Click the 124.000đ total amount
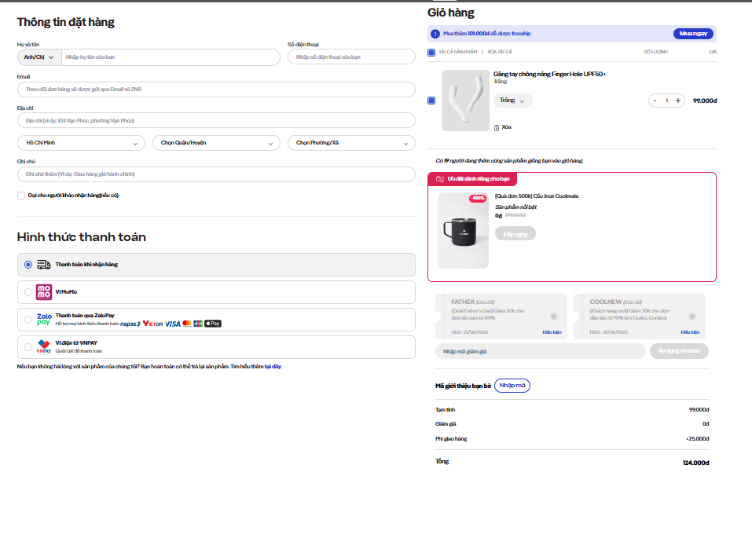This screenshot has width=752, height=560. click(x=696, y=463)
